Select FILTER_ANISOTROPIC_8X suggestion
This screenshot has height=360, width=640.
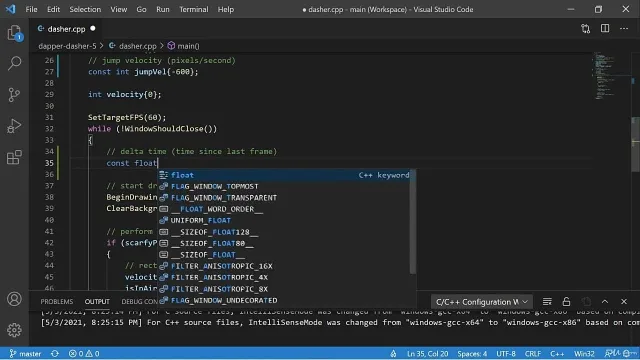tap(284, 289)
